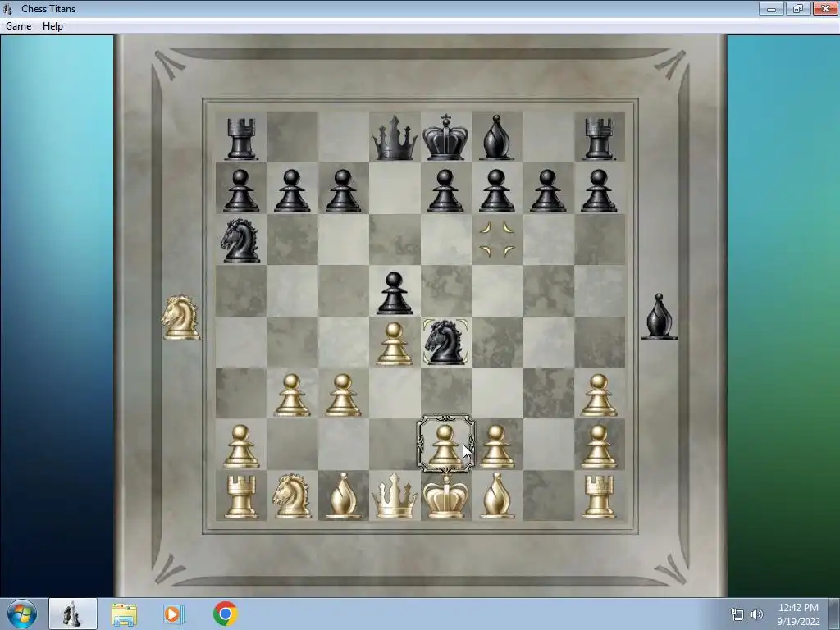
Task: Select the black bishop on f8
Action: [496, 138]
